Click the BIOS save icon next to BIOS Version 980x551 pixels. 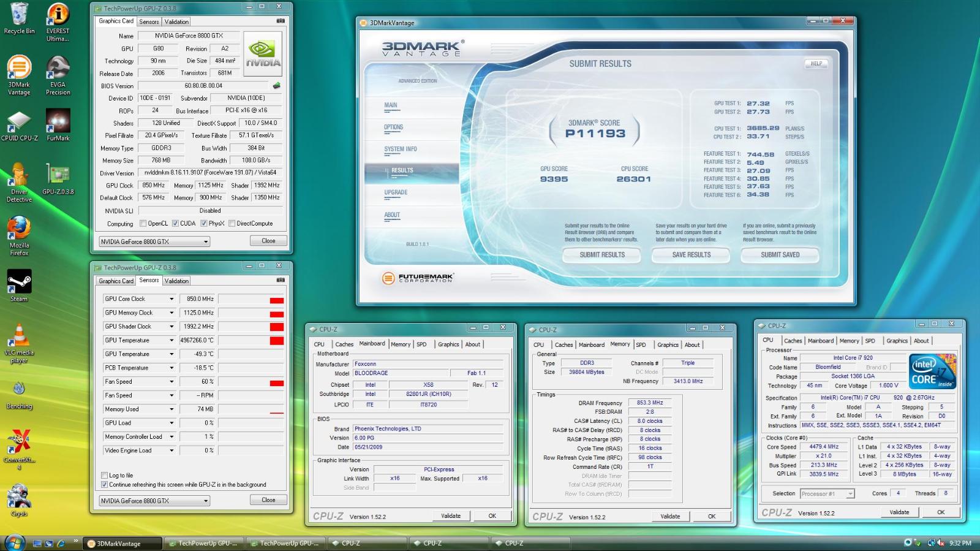click(277, 86)
